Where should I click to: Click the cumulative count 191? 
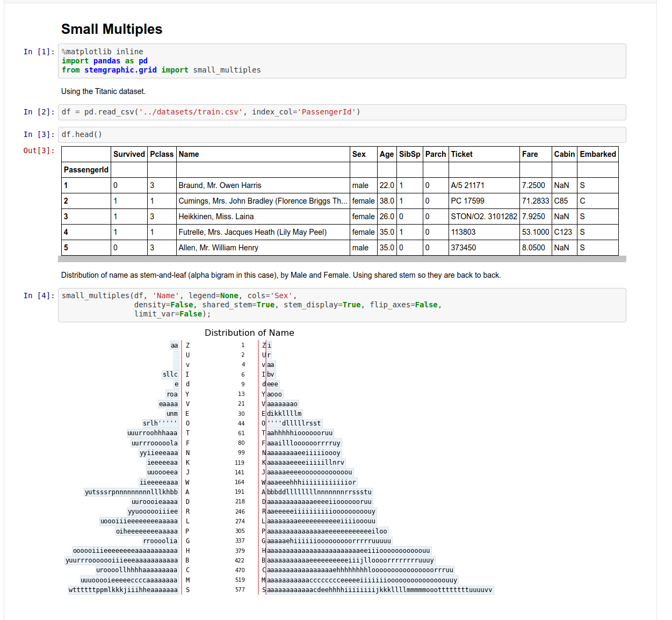pos(240,492)
